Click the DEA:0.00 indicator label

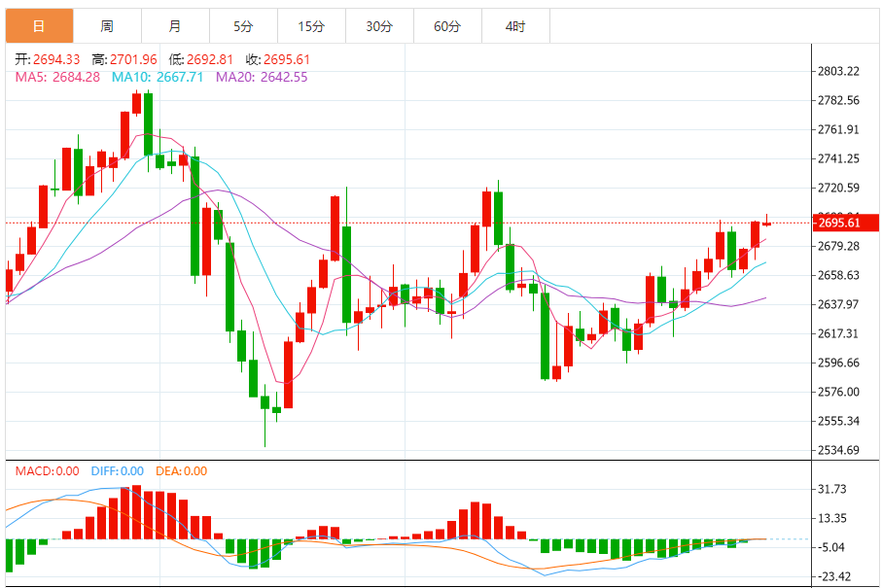click(x=182, y=471)
